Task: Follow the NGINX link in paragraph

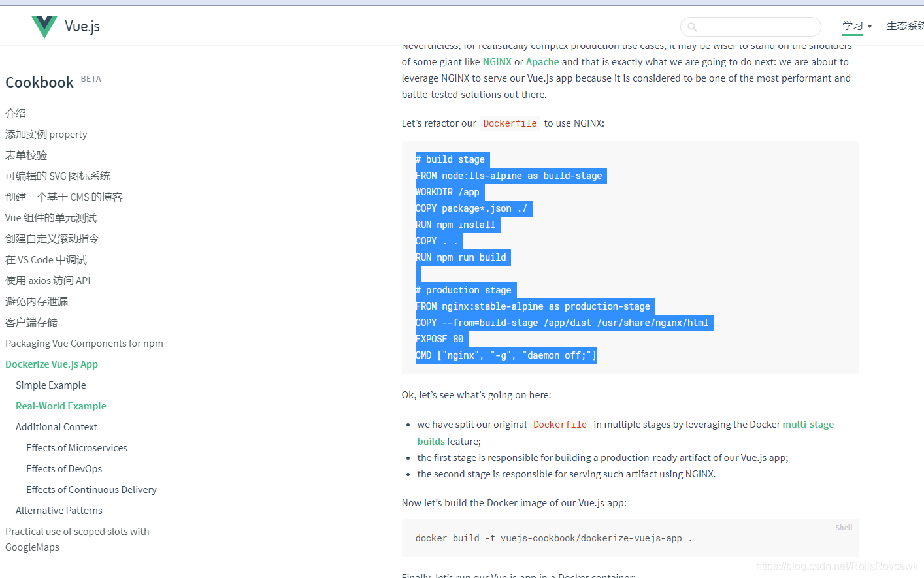Action: [x=497, y=62]
